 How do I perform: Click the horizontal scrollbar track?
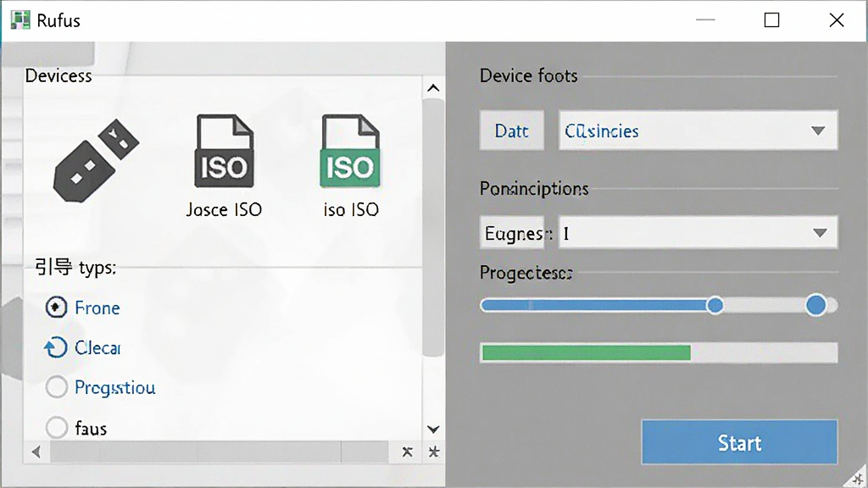(x=220, y=452)
